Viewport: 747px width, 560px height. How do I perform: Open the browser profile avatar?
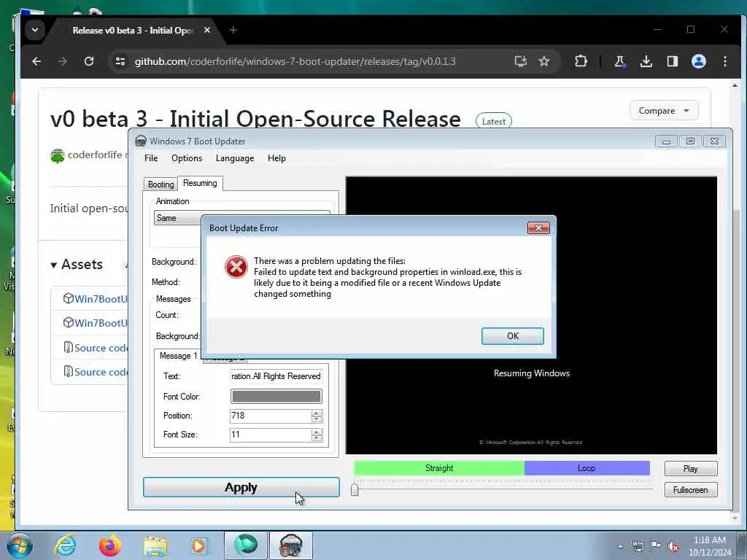pyautogui.click(x=698, y=61)
